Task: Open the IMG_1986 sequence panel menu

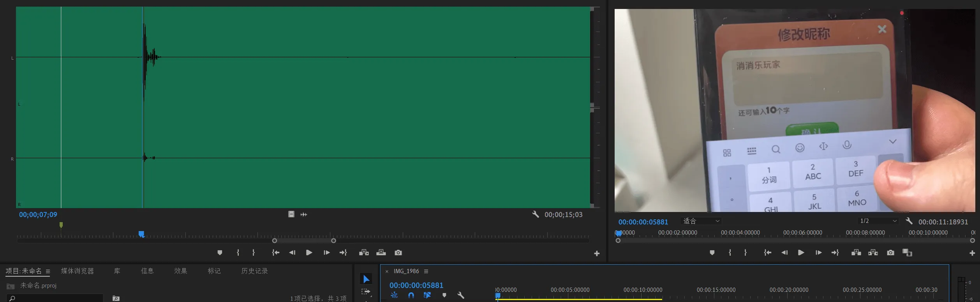Action: 426,271
